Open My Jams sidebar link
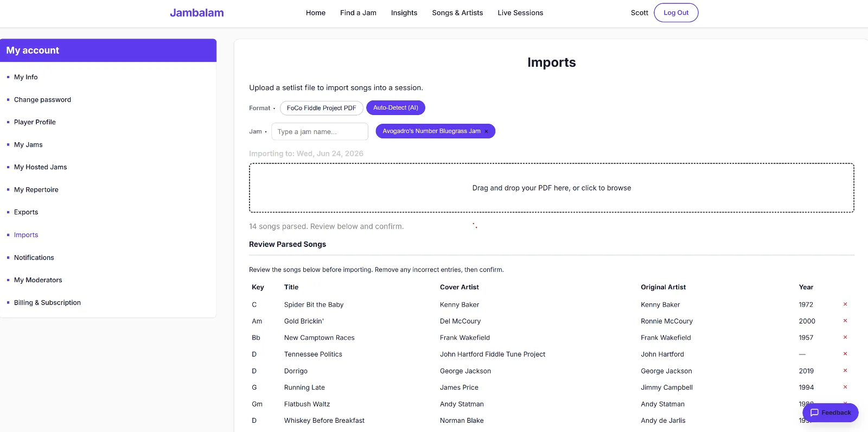The height and width of the screenshot is (432, 868). click(28, 145)
